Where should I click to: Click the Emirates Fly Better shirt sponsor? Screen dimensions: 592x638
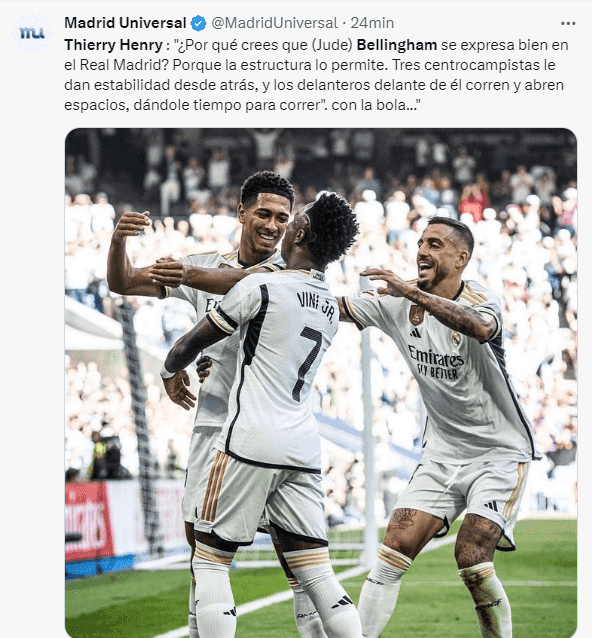pyautogui.click(x=436, y=363)
